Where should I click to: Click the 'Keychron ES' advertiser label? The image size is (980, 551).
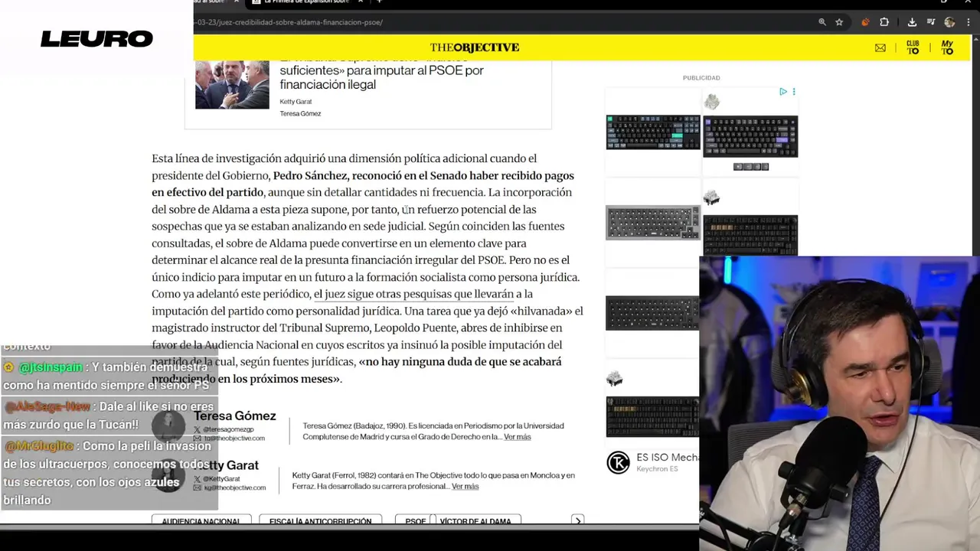click(x=657, y=469)
